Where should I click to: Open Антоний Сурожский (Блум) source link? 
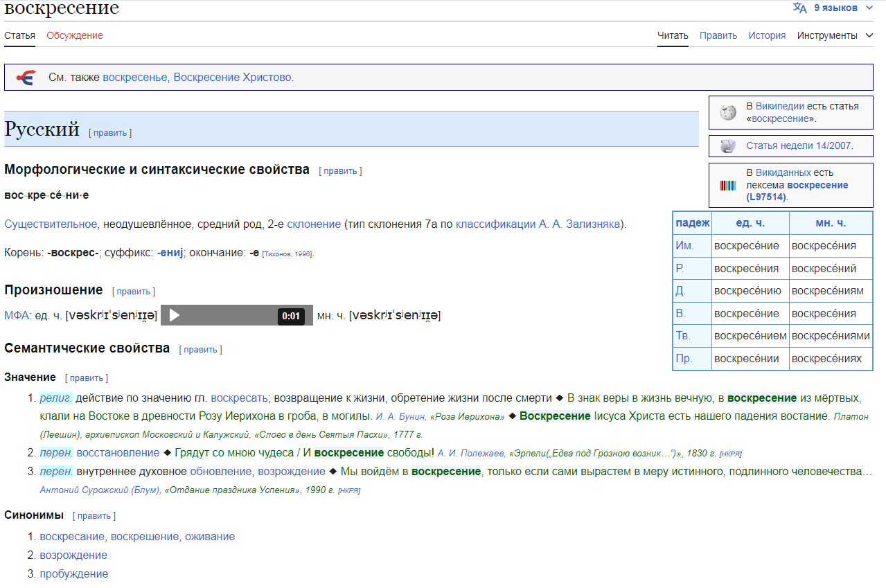[x=100, y=490]
